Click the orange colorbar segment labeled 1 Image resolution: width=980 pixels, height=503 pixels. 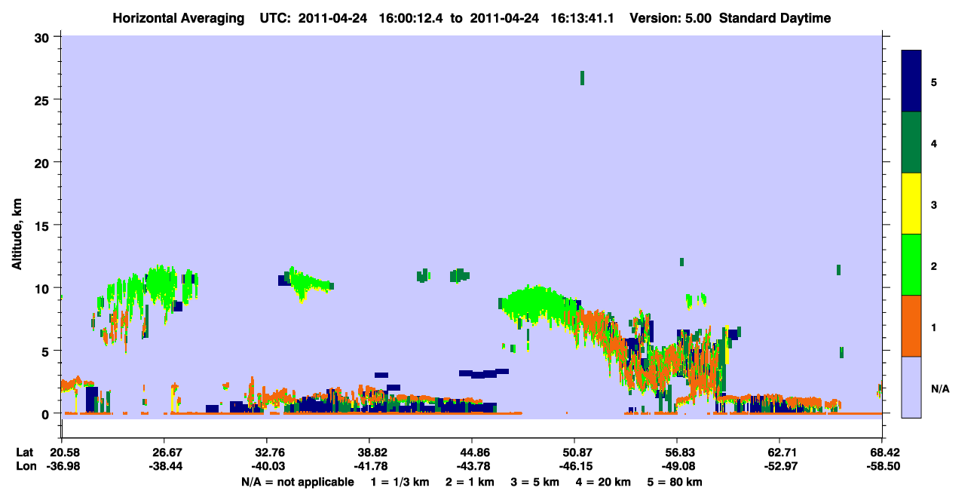pos(911,326)
